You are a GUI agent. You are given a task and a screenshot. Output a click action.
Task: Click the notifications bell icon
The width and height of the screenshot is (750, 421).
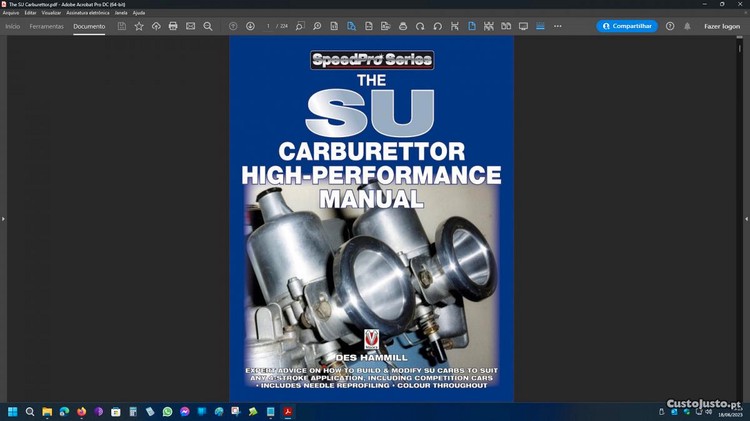687,26
